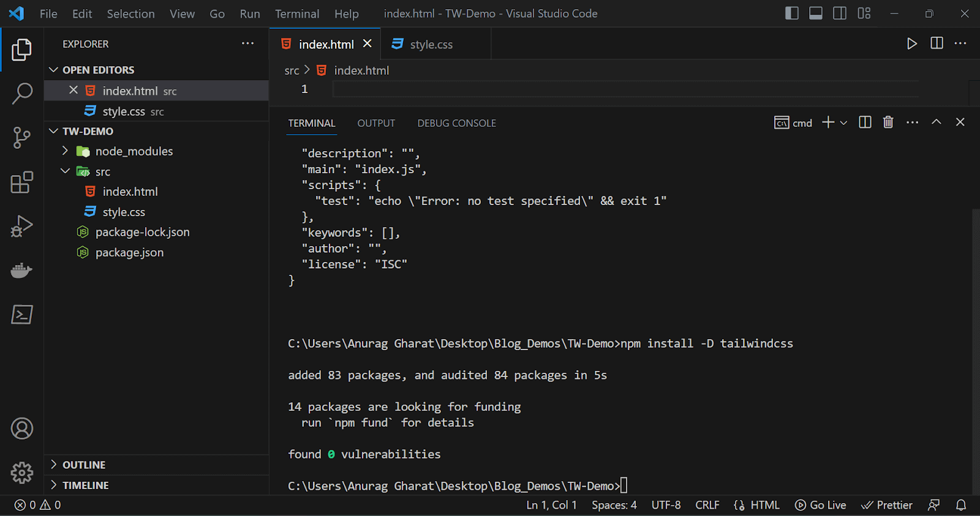
Task: Switch to the DEBUG CONSOLE panel tab
Action: point(457,123)
